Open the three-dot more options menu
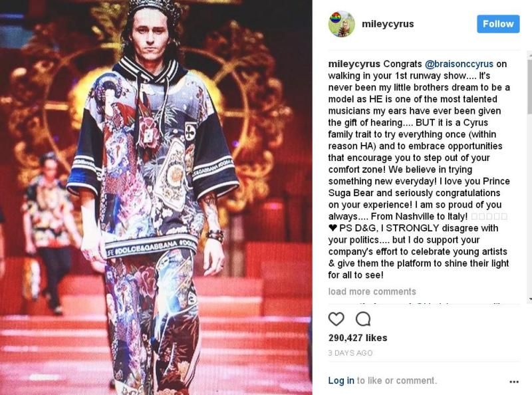Image resolution: width=532 pixels, height=395 pixels. pyautogui.click(x=514, y=382)
